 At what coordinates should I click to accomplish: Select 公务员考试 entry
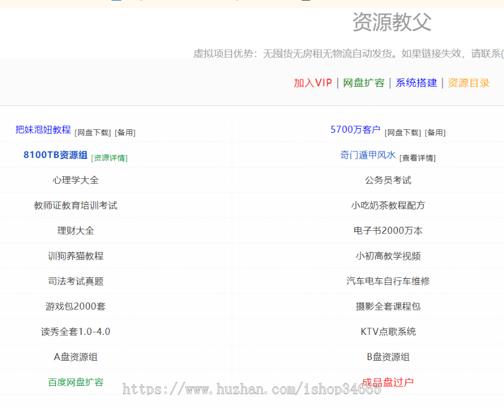388,180
